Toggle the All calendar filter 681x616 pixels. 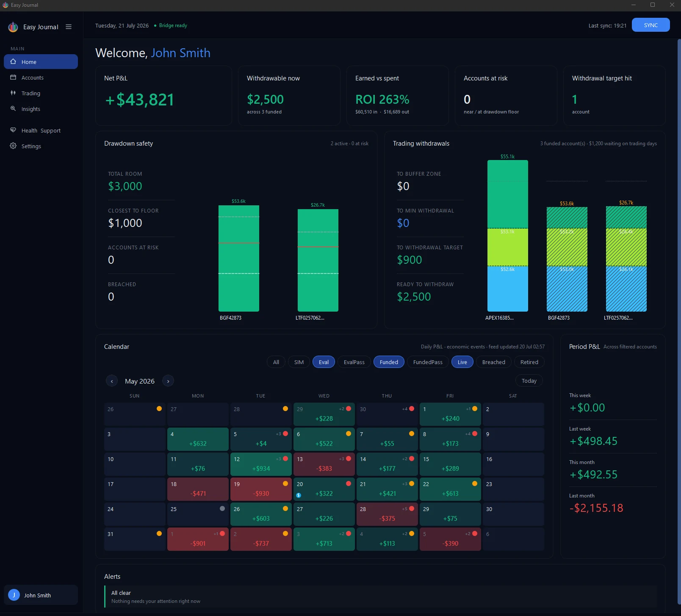pyautogui.click(x=276, y=362)
